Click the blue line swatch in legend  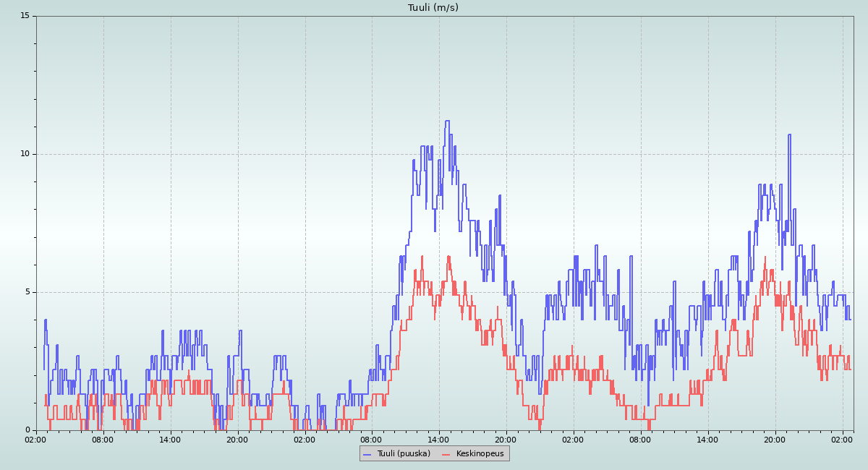pos(367,454)
